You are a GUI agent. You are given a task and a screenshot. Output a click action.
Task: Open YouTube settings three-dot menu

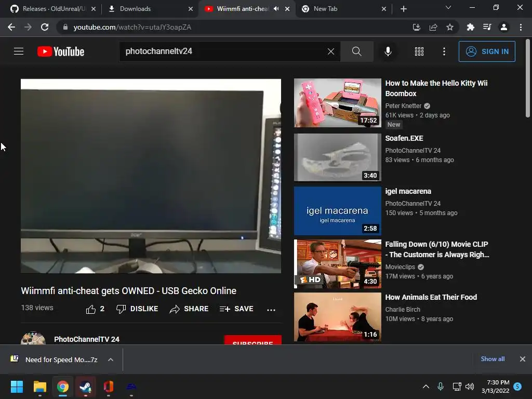pos(444,51)
